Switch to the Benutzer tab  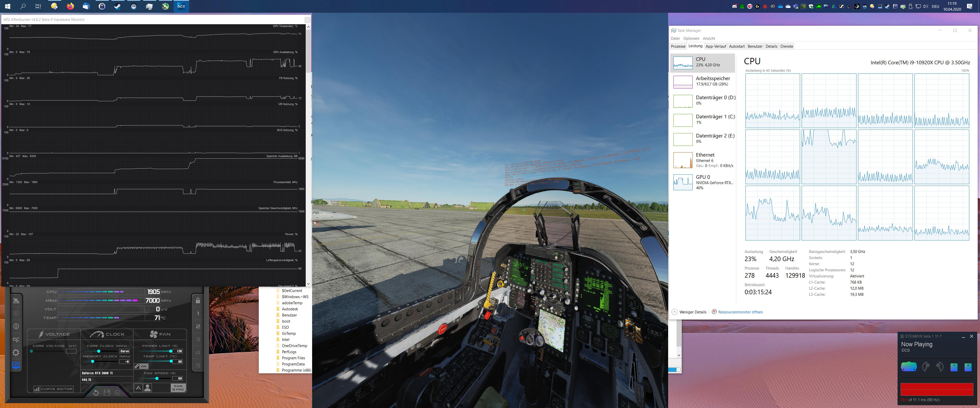[x=755, y=46]
